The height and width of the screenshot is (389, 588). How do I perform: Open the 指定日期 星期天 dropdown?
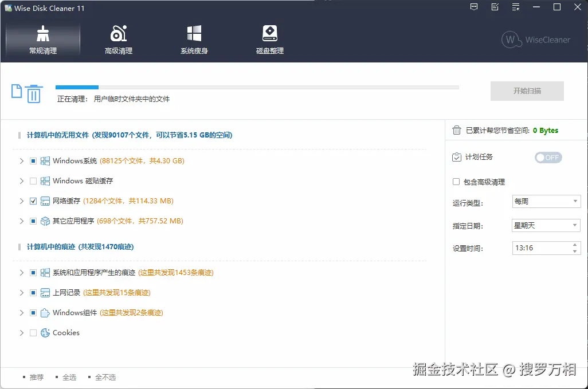coord(546,226)
